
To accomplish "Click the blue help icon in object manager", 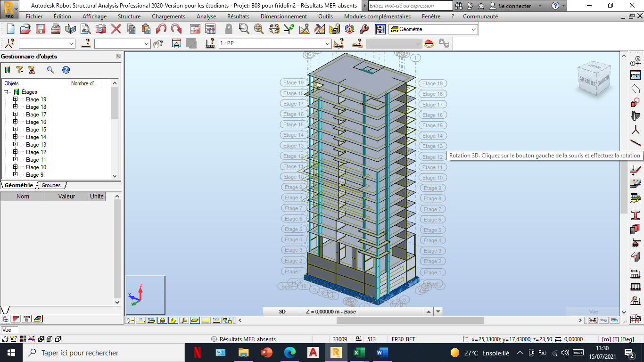I will point(66,70).
